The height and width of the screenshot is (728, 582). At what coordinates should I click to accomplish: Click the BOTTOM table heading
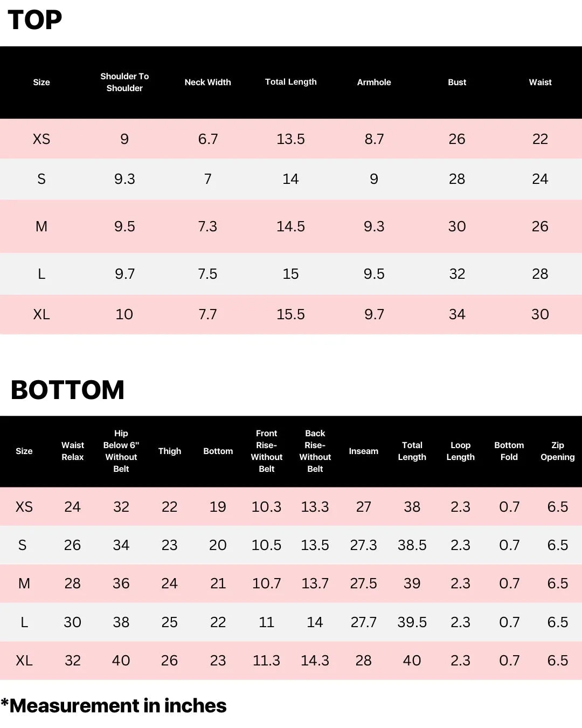(x=67, y=390)
